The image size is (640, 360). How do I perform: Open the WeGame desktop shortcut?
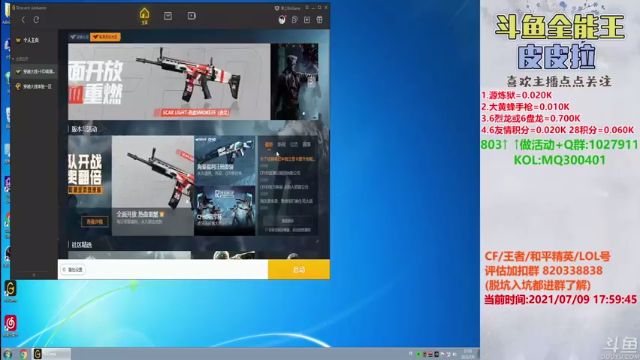click(10, 291)
